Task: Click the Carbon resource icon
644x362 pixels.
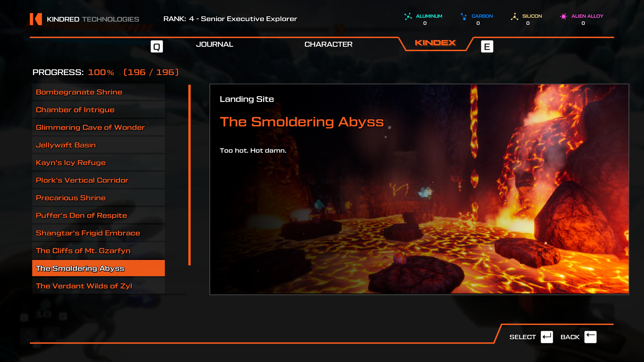Action: 464,16
